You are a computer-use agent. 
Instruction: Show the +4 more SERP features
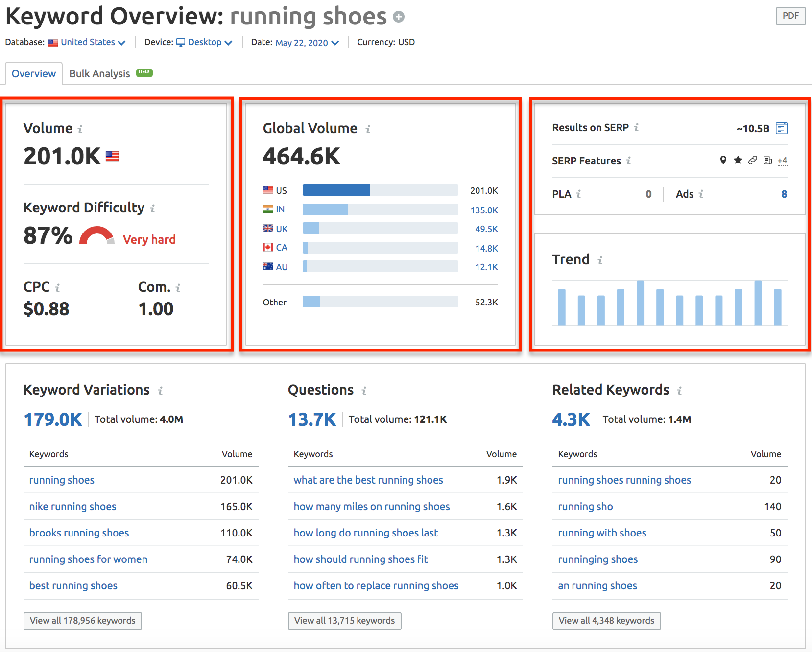[782, 161]
